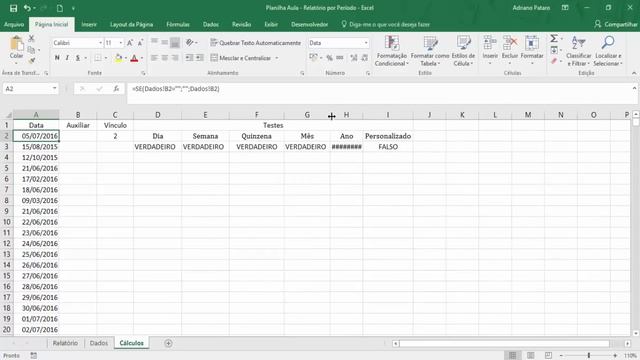Image resolution: width=640 pixels, height=360 pixels.
Task: Open the Formatar cells menu
Action: coord(532,51)
